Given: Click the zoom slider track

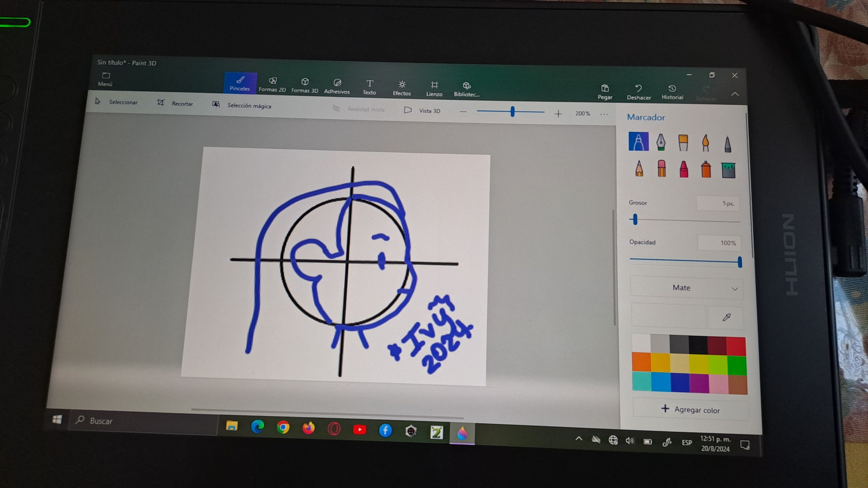Looking at the screenshot, I should 511,112.
